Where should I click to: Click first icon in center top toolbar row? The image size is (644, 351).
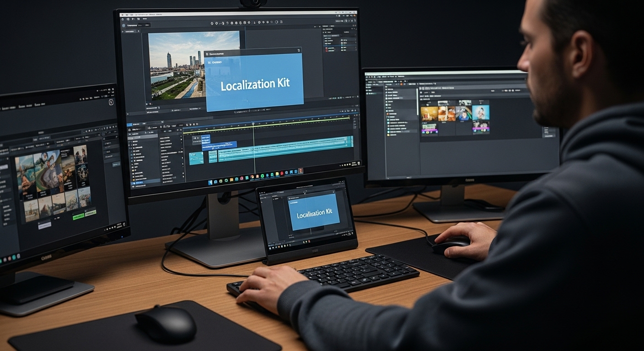pyautogui.click(x=212, y=23)
